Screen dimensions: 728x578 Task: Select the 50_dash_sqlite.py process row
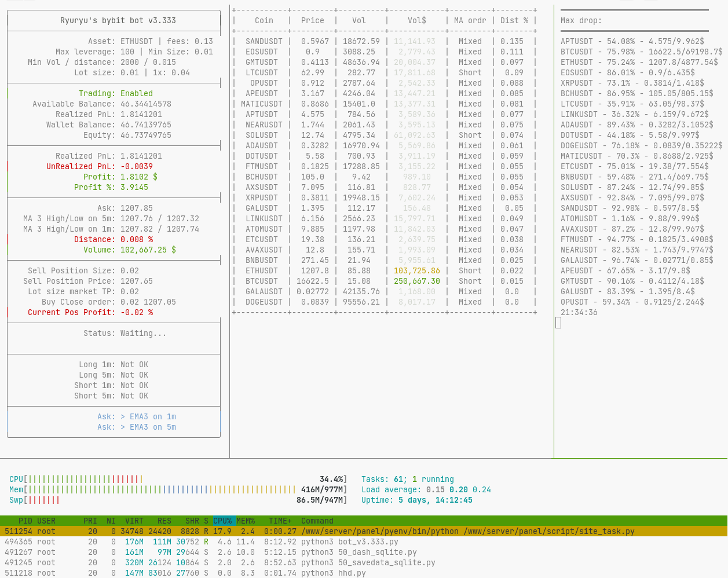pos(364,552)
